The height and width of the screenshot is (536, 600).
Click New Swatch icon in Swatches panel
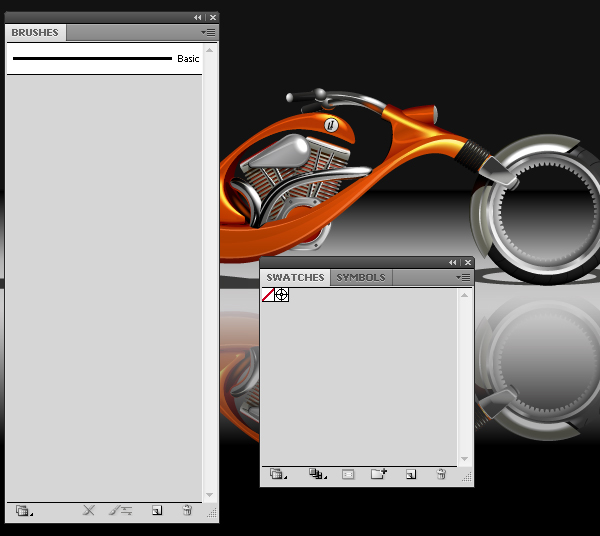click(x=411, y=475)
